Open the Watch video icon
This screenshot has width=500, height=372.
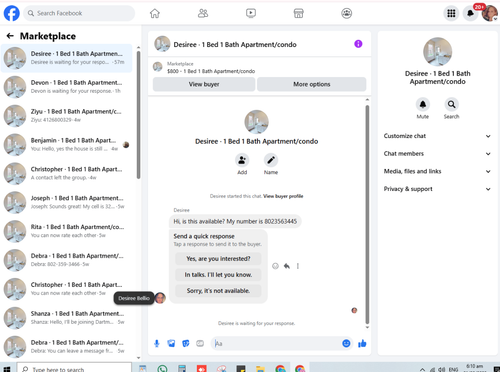[x=251, y=13]
